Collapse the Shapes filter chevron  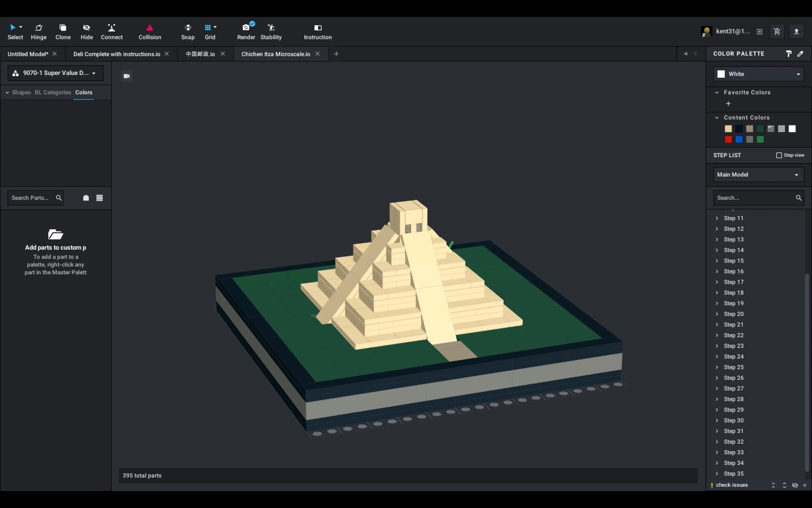tap(7, 92)
